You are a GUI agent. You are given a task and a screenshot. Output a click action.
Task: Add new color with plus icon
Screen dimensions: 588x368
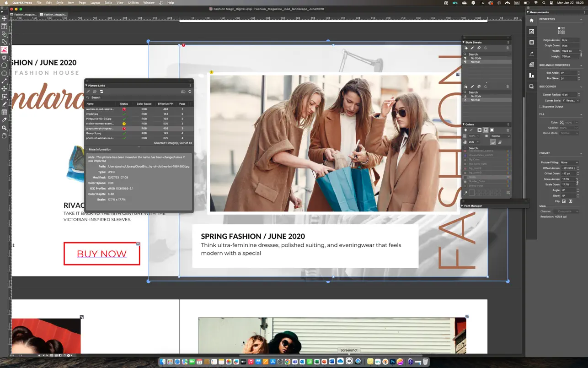pos(466,130)
